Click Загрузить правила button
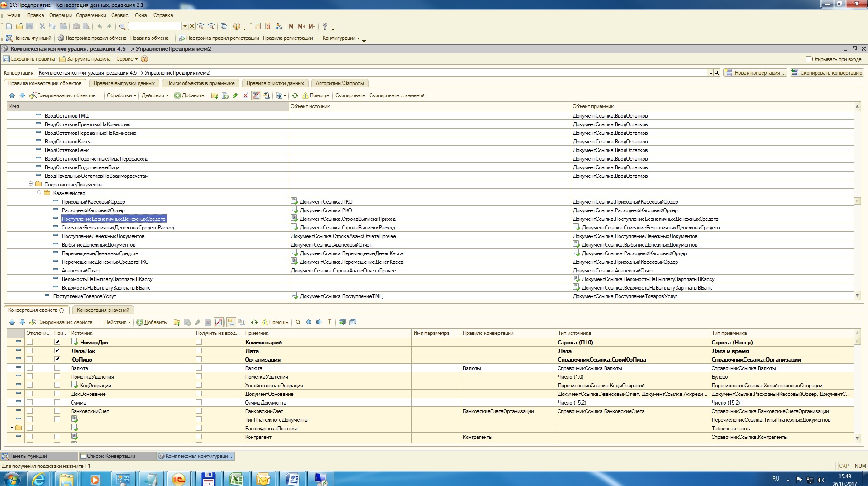 [85, 59]
